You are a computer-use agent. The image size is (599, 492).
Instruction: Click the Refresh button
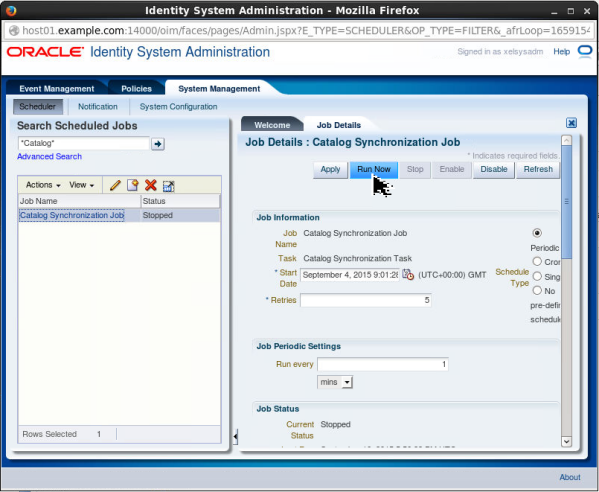538,169
